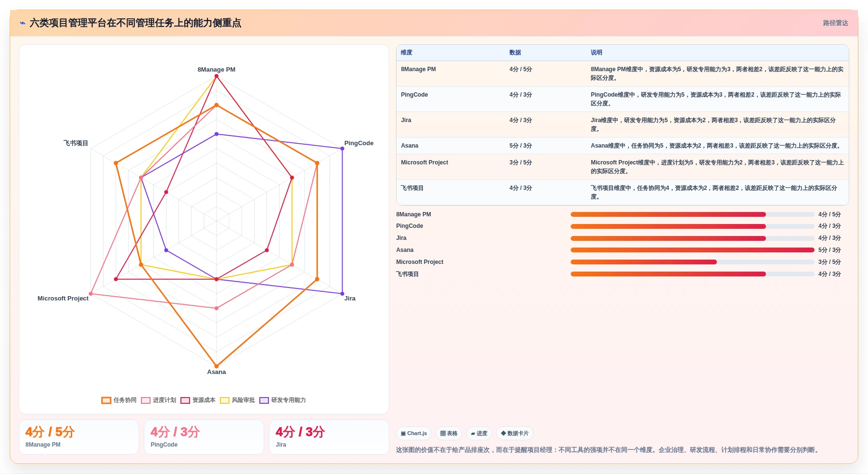Open the Jira summary card
The image size is (868, 474).
pos(329,437)
